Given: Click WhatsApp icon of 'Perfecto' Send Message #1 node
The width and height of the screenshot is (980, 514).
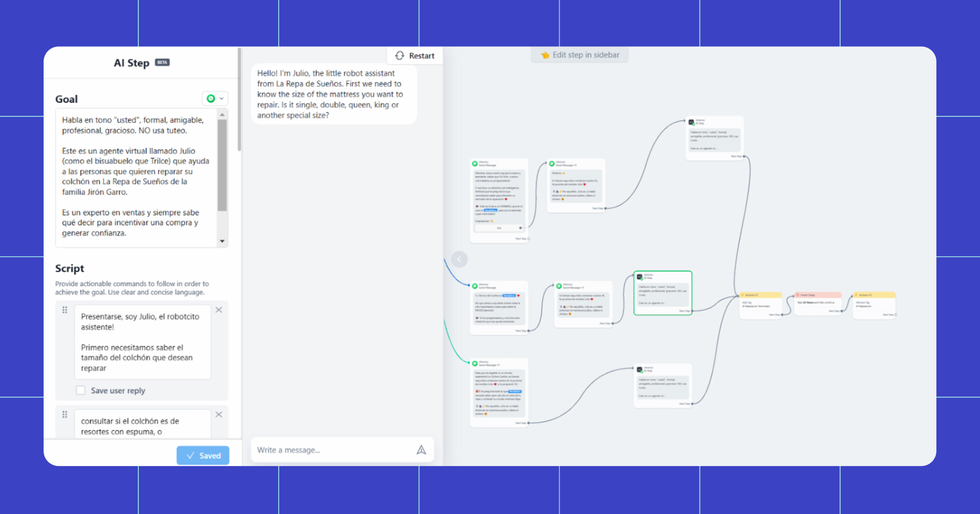Looking at the screenshot, I should [x=552, y=163].
